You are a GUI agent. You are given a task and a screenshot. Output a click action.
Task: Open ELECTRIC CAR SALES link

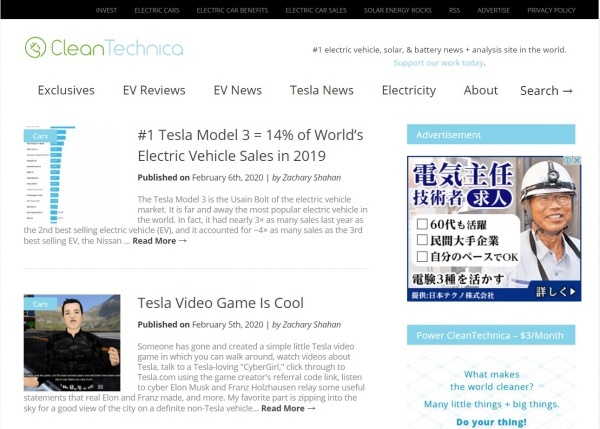tap(316, 10)
